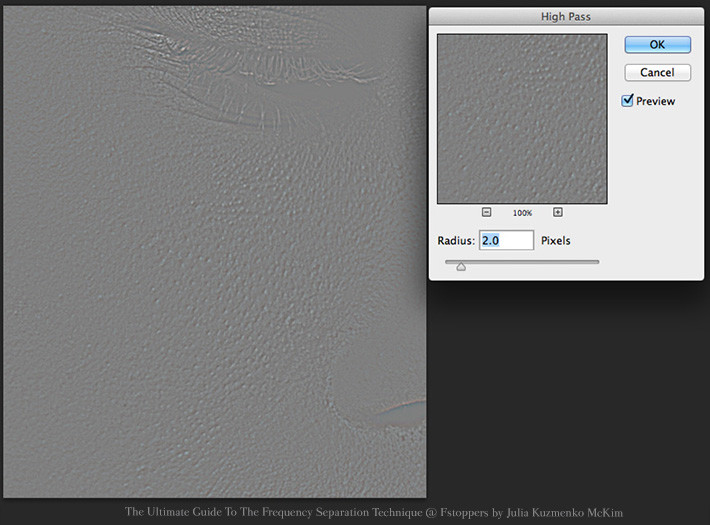
Task: Zoom in the filter preview with plus icon
Action: 558,212
